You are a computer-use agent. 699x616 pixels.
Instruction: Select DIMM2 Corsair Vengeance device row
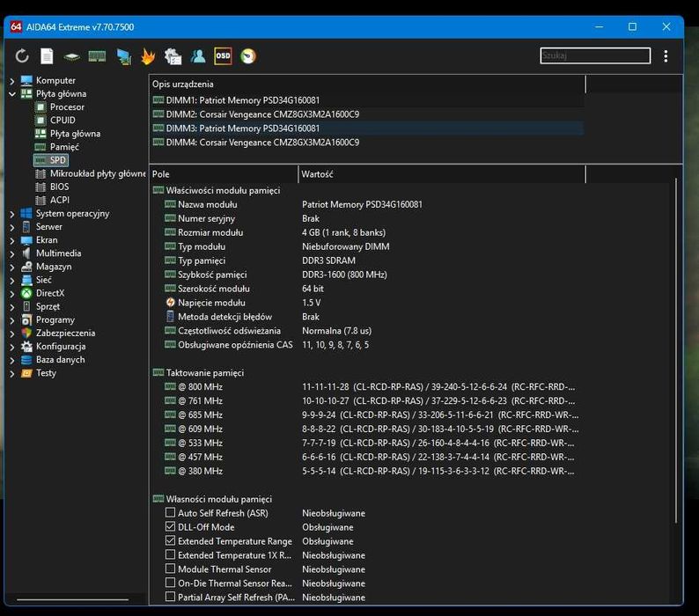click(x=261, y=114)
